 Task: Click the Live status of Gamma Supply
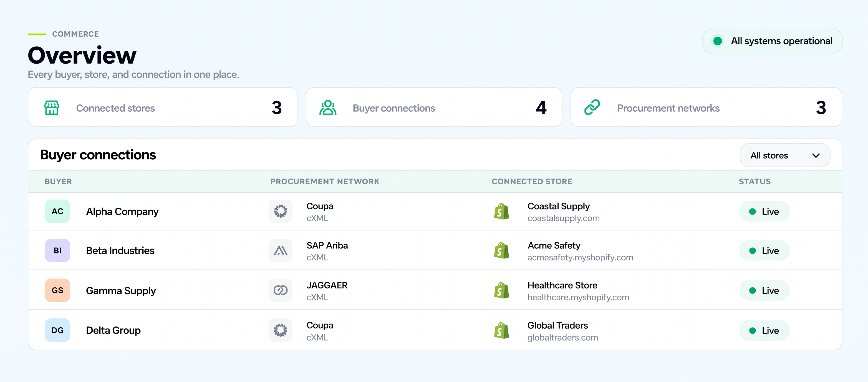[764, 291]
